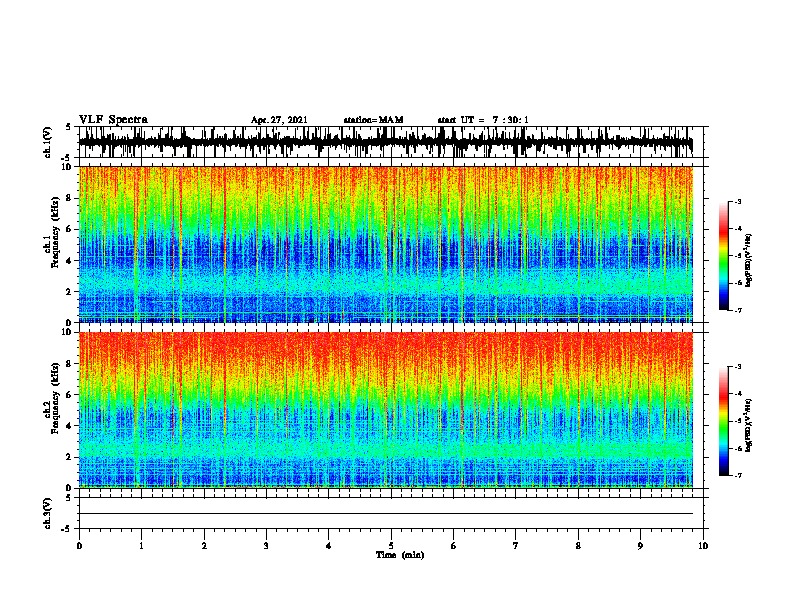The height and width of the screenshot is (612, 792).
Task: Click the ch.1 spectrogram color scale bar
Action: click(x=723, y=256)
